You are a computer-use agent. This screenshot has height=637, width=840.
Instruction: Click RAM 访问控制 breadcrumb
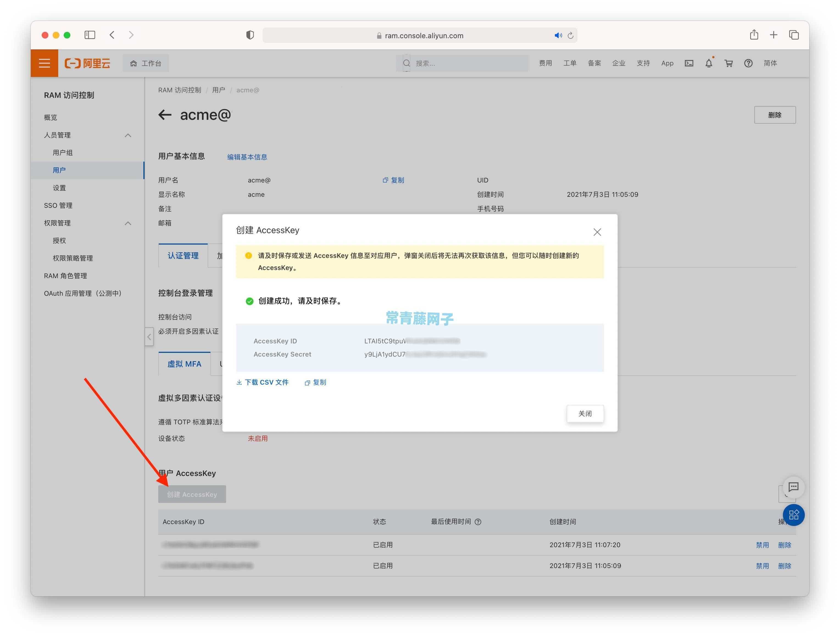180,90
